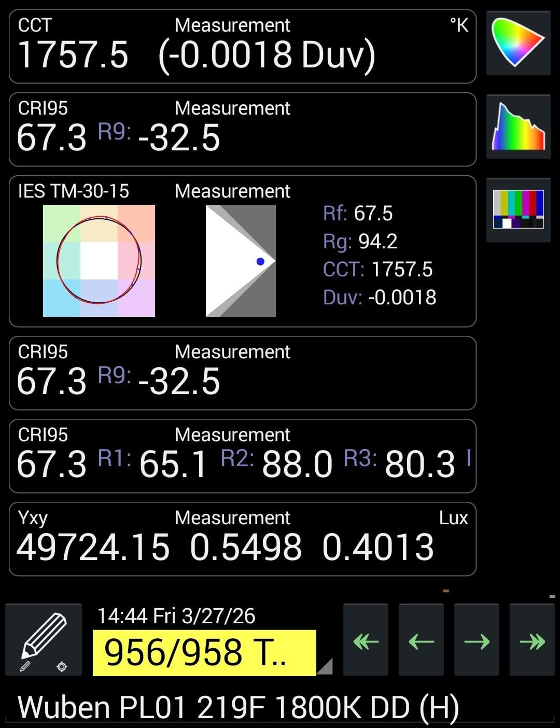Open the 956/958 measurement selector dropdown
This screenshot has height=728, width=560.
tap(204, 652)
